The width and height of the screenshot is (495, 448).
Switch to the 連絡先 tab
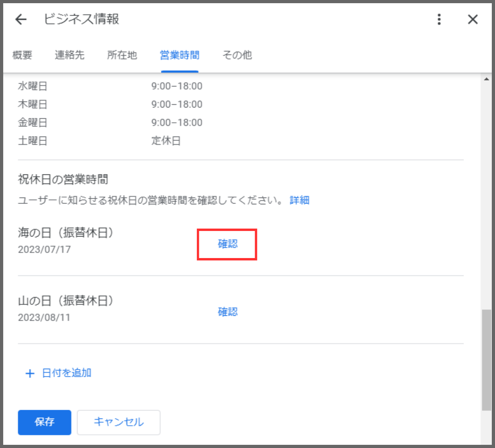pos(70,55)
